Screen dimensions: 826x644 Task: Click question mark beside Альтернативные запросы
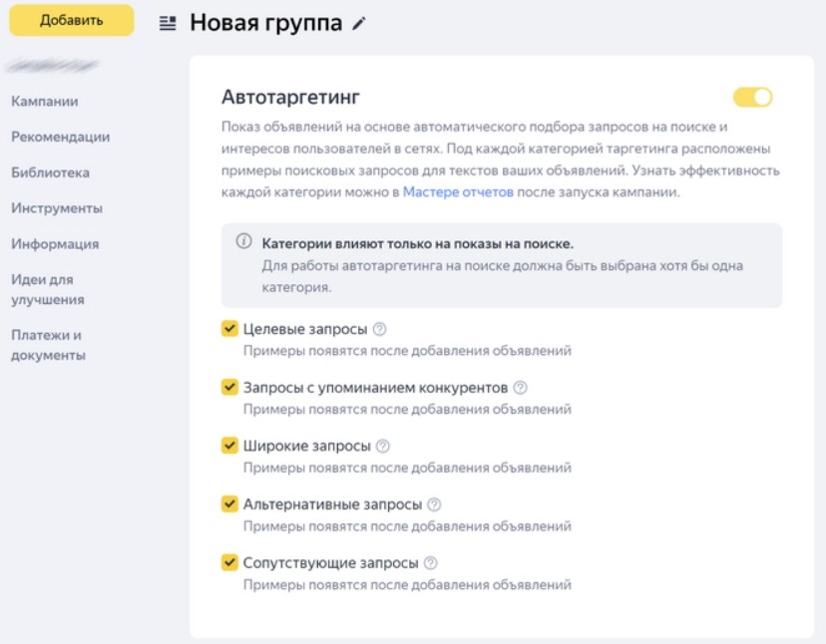pyautogui.click(x=434, y=504)
